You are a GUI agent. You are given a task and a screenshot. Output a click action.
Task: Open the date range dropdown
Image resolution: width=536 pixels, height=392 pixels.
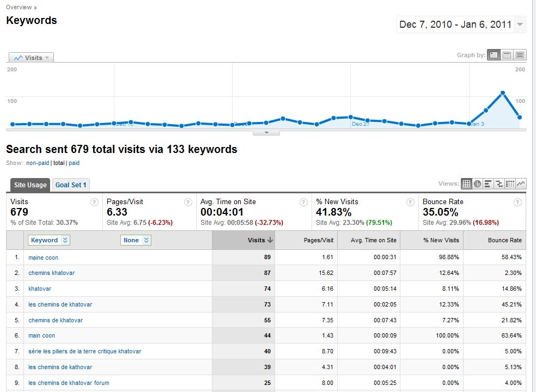pos(520,24)
